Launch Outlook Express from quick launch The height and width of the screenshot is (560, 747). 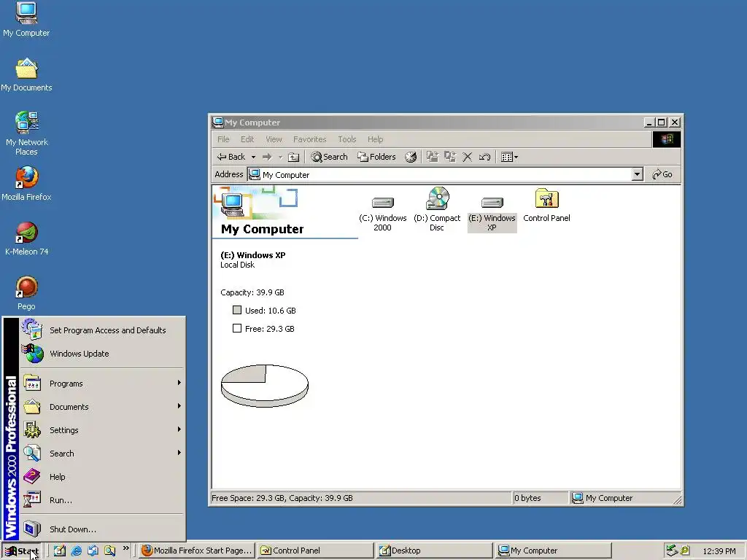[x=93, y=551]
